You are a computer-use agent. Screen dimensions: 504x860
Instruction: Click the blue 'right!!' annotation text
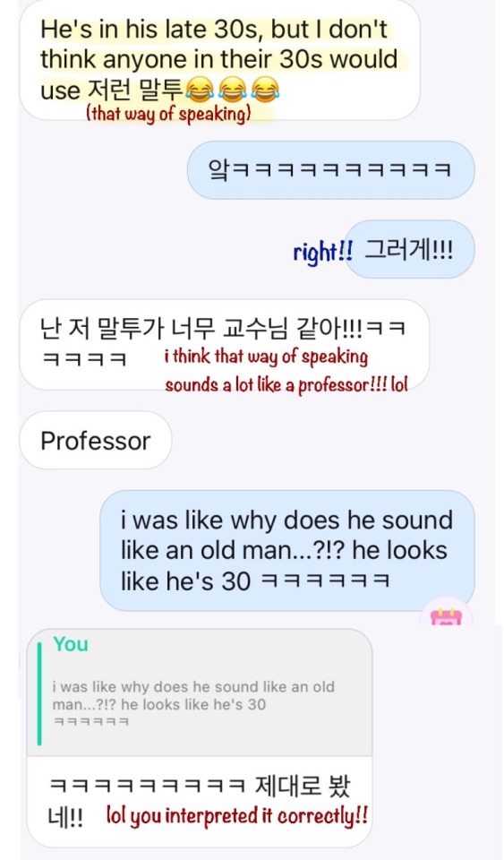click(322, 252)
